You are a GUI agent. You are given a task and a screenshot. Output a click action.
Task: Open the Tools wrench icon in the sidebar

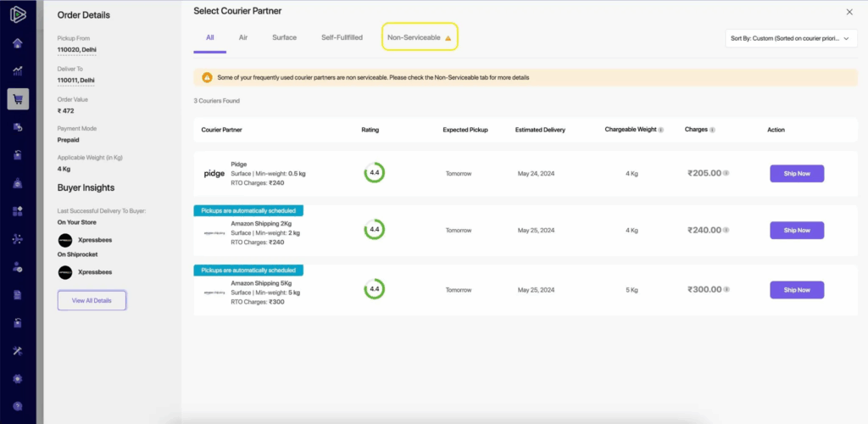pos(18,350)
